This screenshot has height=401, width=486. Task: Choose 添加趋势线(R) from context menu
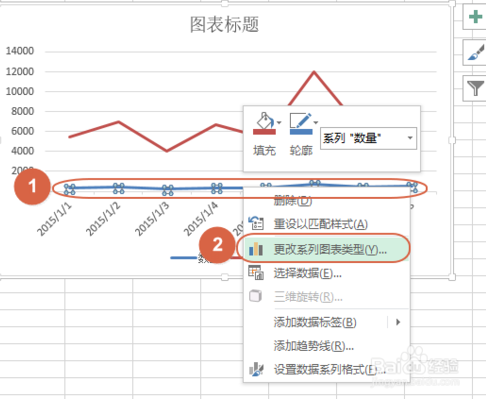click(x=314, y=346)
